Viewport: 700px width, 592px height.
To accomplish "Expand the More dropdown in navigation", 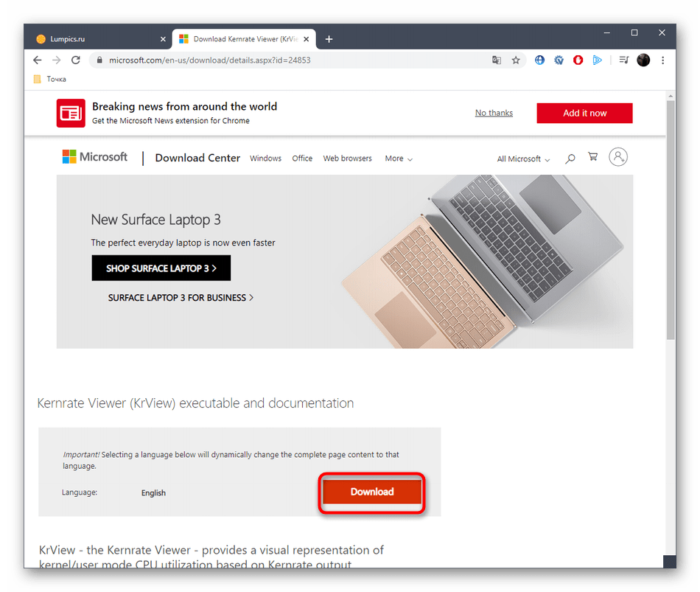I will pyautogui.click(x=399, y=159).
